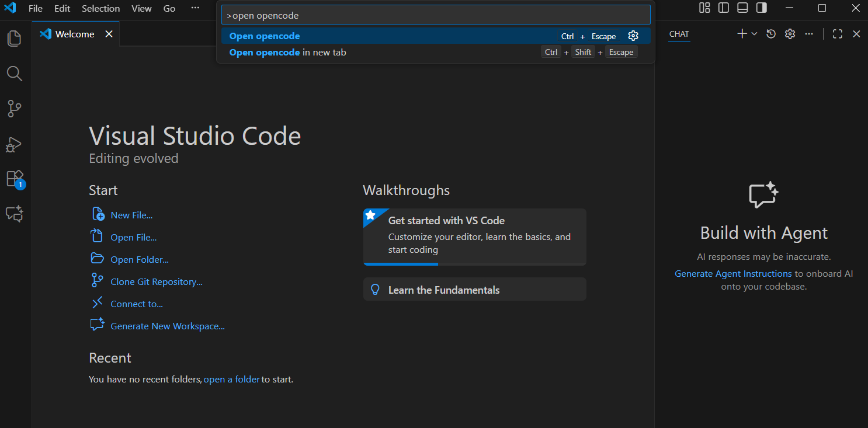Show chat history clock icon
The height and width of the screenshot is (428, 868).
771,34
